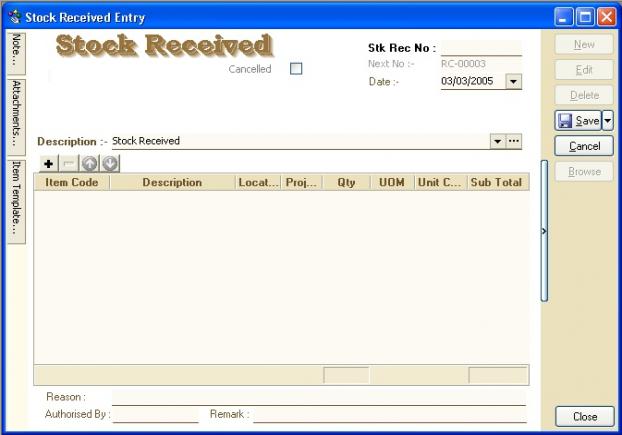Expand the Description dropdown list

click(x=497, y=141)
